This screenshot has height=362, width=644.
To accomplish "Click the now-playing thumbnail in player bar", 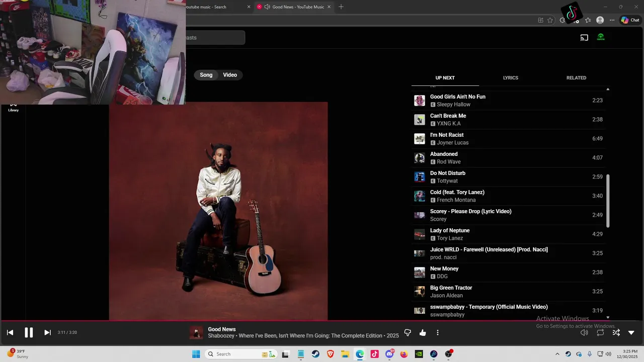I will [x=196, y=332].
